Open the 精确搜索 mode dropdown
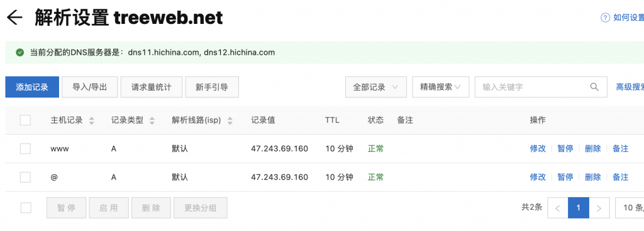 [x=440, y=87]
